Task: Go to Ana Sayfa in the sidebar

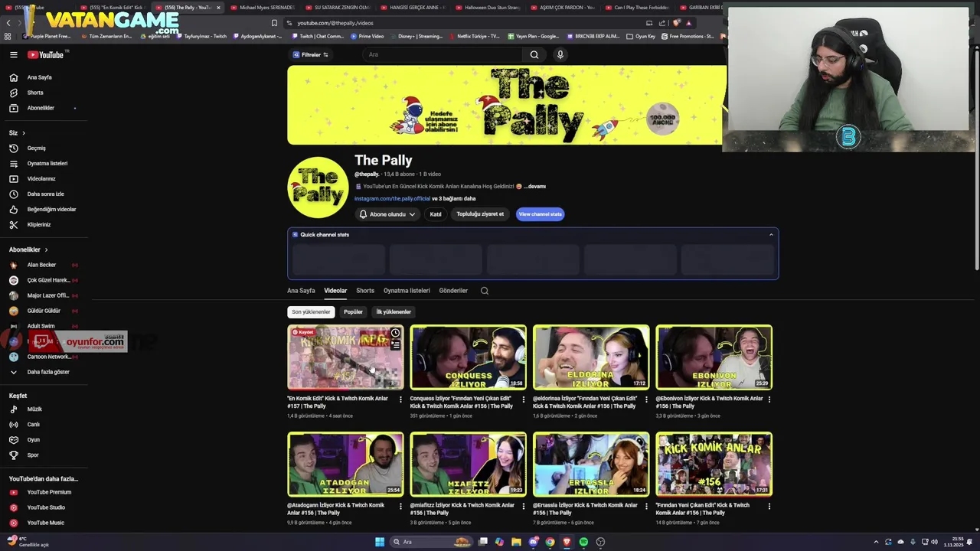Action: [40, 77]
